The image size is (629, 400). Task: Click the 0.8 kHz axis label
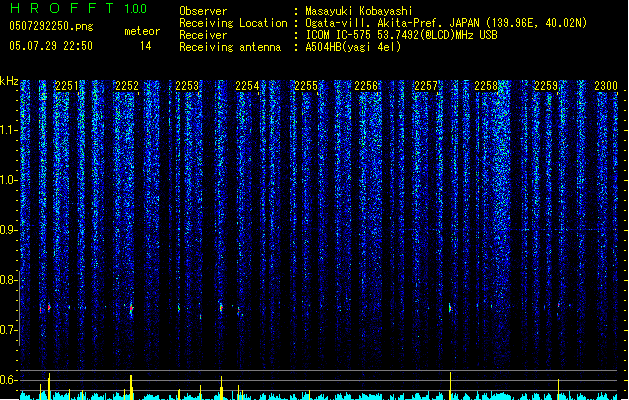[8, 280]
